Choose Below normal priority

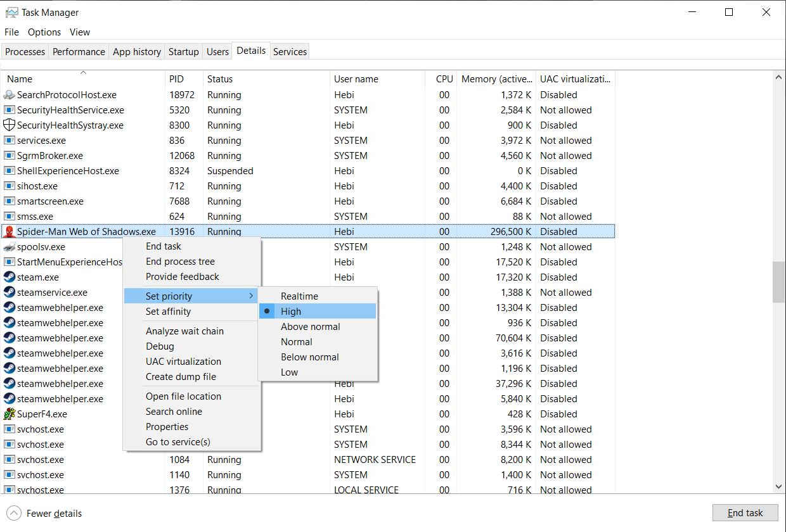click(x=309, y=357)
